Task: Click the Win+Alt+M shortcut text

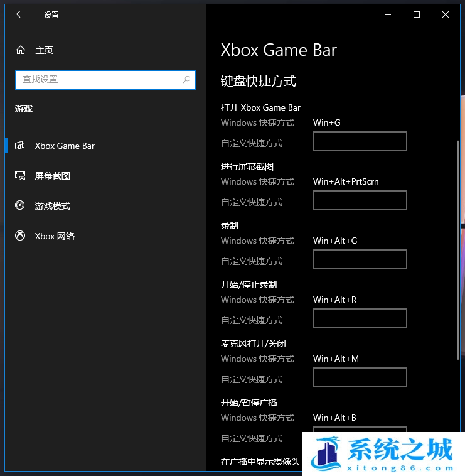Action: tap(336, 359)
